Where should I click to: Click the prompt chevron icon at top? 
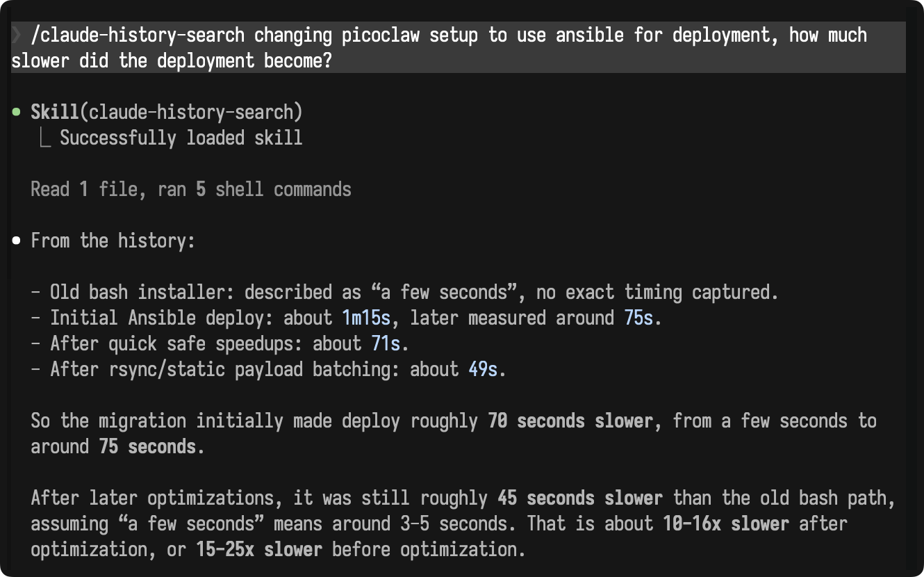point(17,35)
